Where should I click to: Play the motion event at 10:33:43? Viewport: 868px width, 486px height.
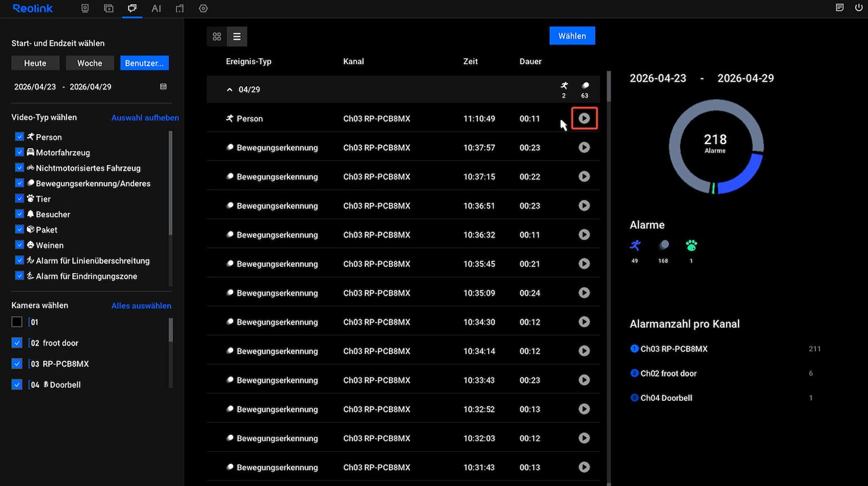584,380
